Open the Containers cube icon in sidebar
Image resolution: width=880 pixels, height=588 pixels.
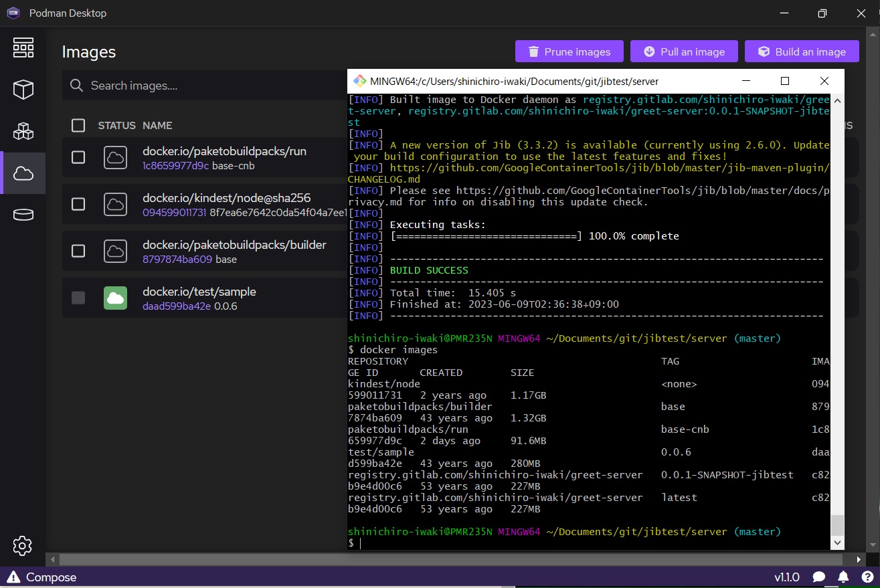(x=23, y=89)
